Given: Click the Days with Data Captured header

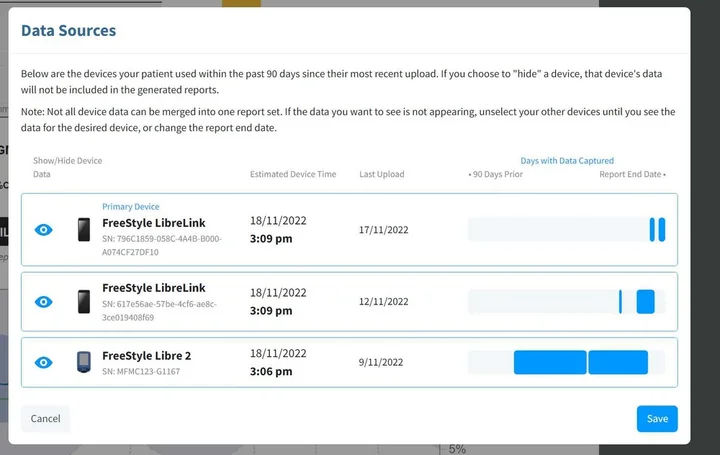Looking at the screenshot, I should click(x=567, y=160).
